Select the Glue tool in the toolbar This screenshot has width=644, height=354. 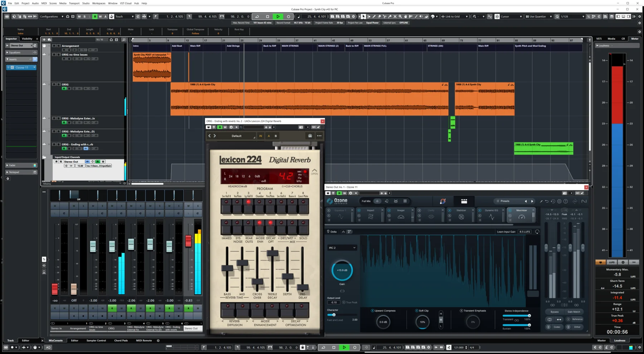click(390, 16)
